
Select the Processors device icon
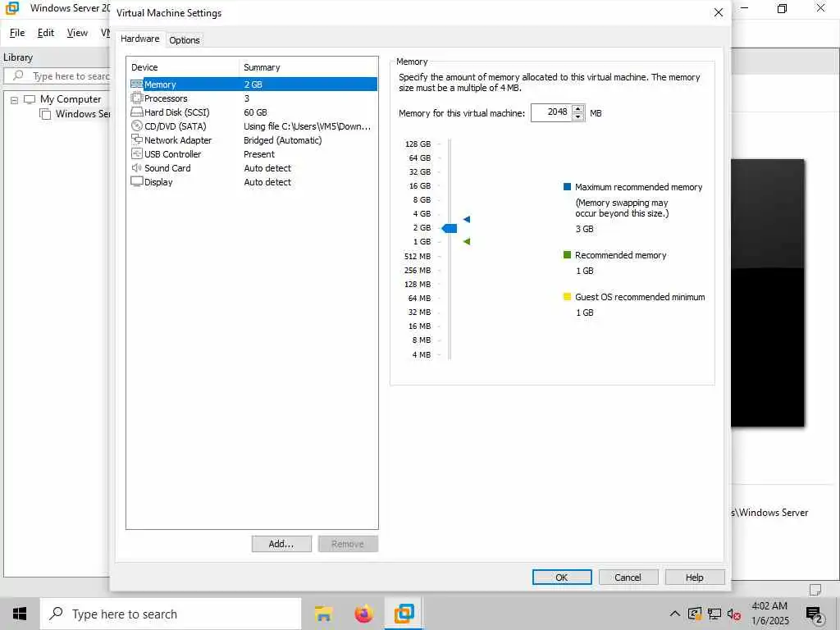[x=137, y=98]
